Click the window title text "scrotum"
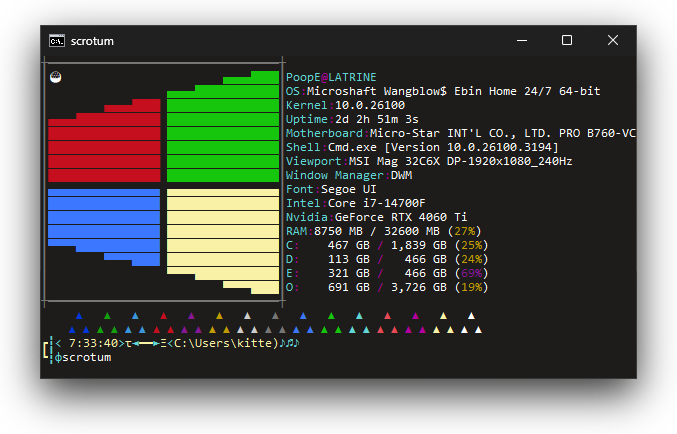Viewport: 677px width, 434px height. click(92, 41)
